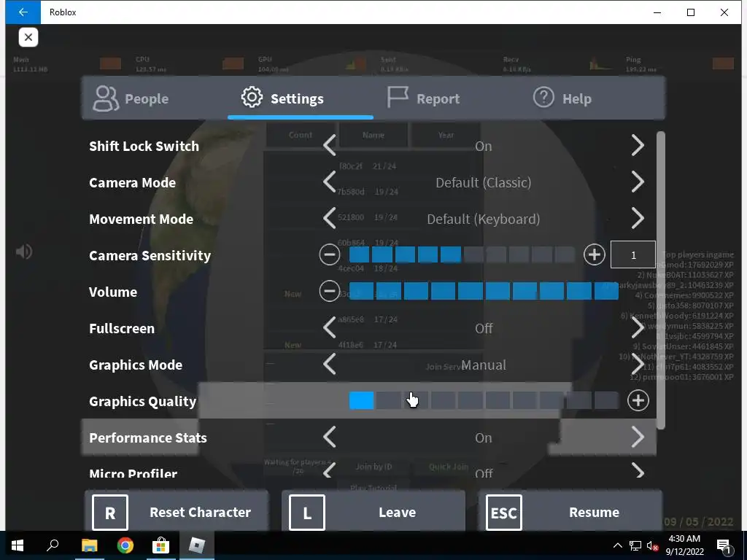Increase Camera Sensitivity with the plus icon
Image resolution: width=747 pixels, height=560 pixels.
[594, 254]
